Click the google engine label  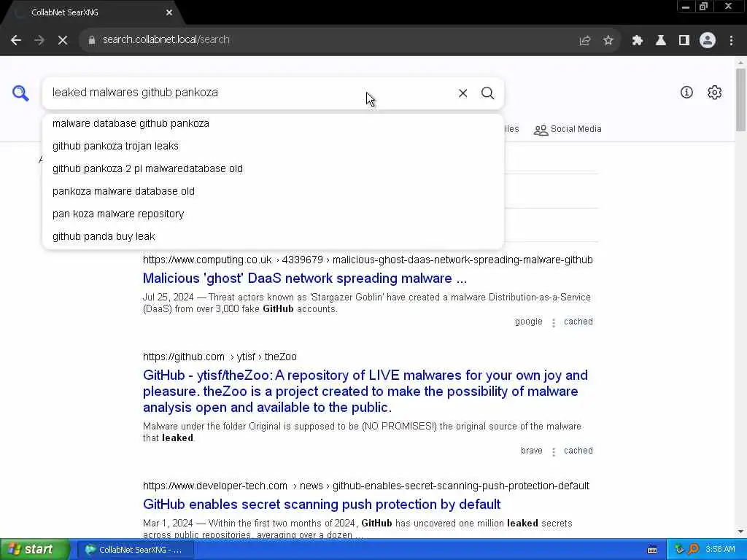528,322
